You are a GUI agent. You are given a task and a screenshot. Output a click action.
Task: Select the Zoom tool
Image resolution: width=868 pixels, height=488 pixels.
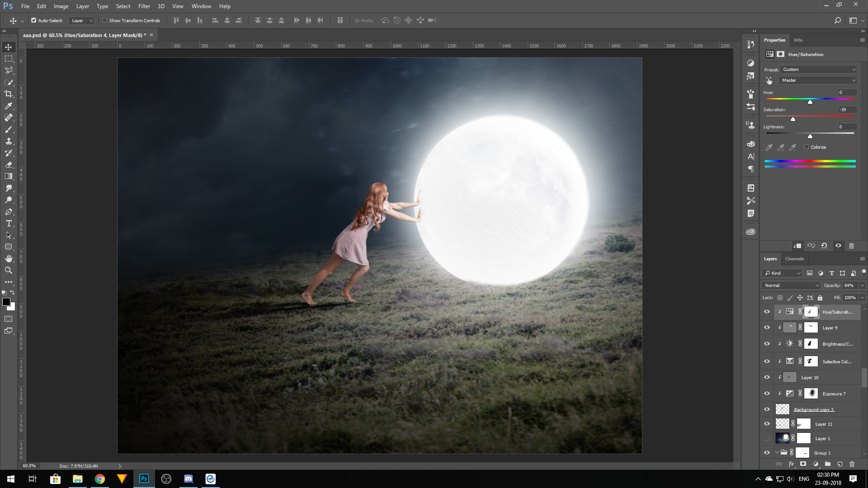pos(9,270)
